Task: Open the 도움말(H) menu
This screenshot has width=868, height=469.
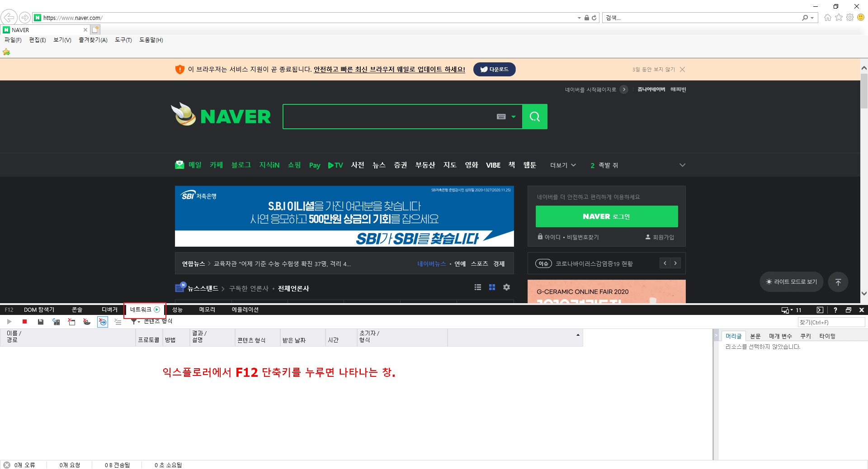Action: [151, 40]
